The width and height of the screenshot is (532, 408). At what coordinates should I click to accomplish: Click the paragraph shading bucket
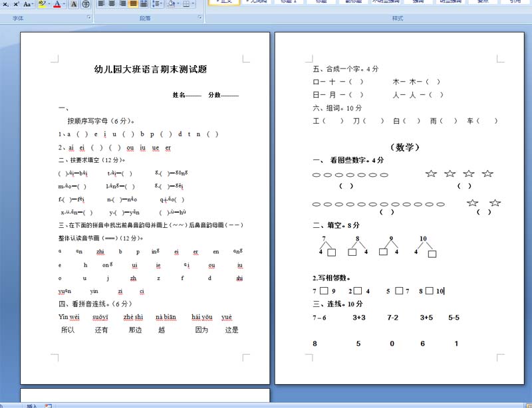click(x=172, y=3)
